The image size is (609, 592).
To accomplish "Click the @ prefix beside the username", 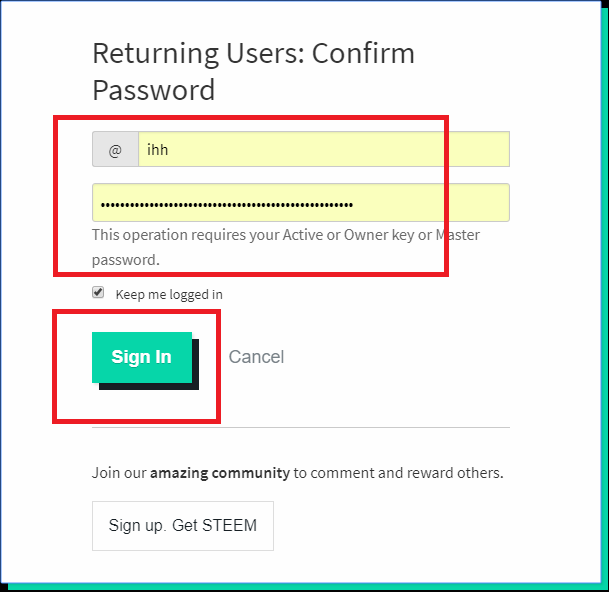I will 115,149.
